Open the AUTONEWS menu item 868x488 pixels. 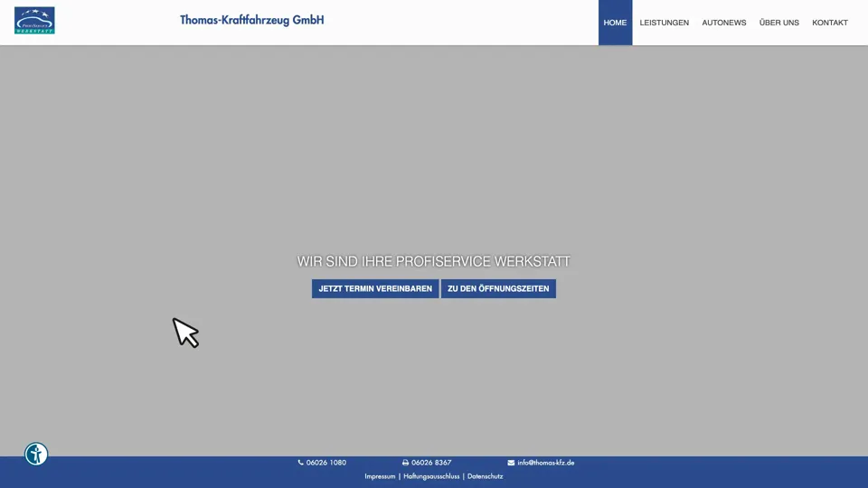coord(724,23)
